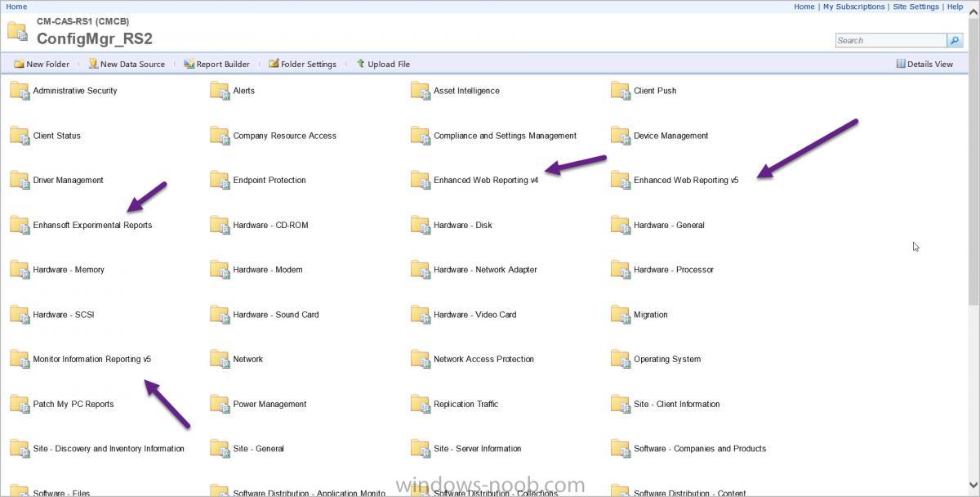Click the Hardware - CD-ROM folder icon
This screenshot has height=497, width=980.
point(220,225)
